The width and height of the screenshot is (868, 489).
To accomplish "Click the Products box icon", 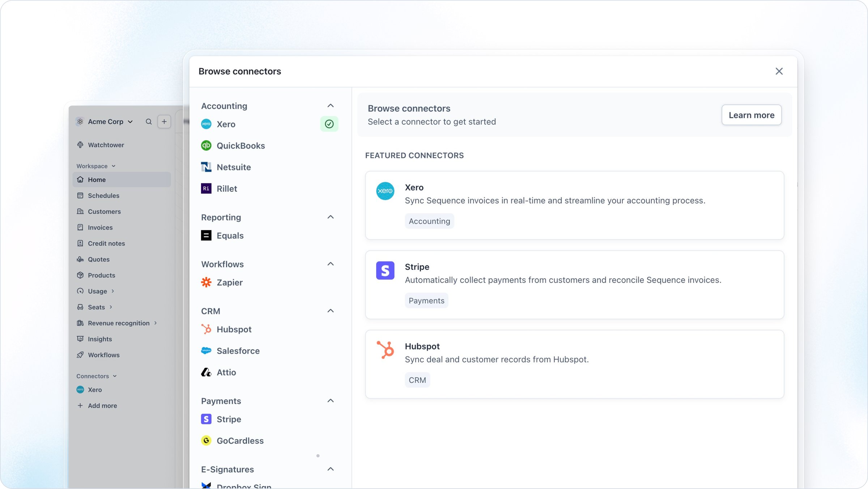I will point(80,275).
